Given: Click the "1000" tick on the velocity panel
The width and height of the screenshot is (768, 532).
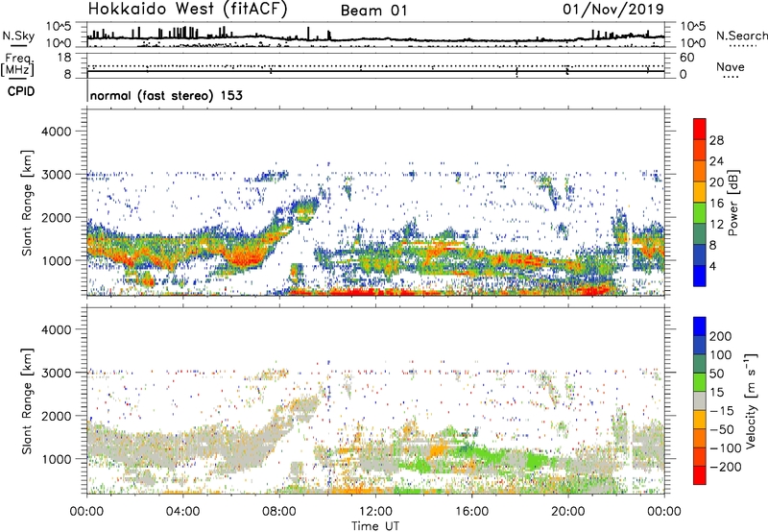Looking at the screenshot, I should pos(57,459).
